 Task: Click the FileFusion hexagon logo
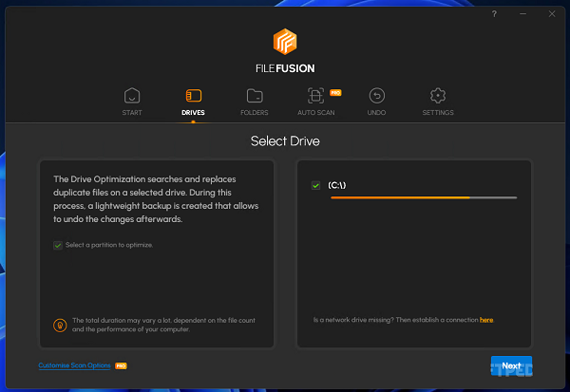[285, 42]
